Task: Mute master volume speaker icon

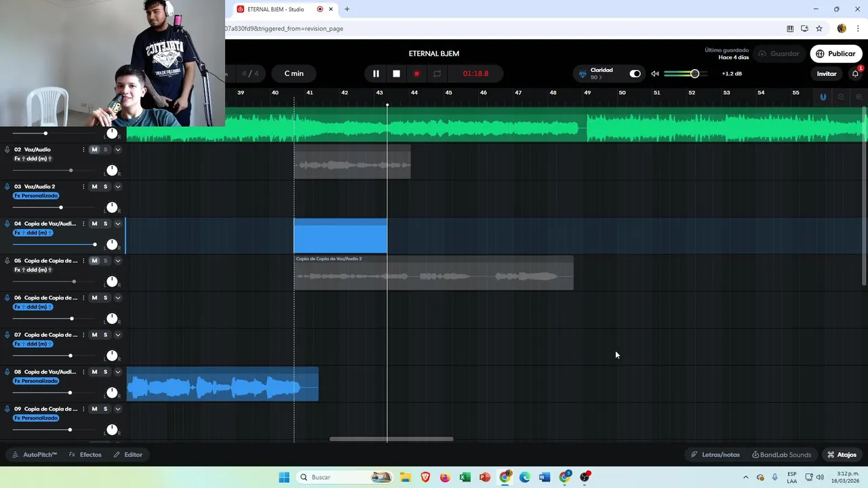Action: point(655,73)
